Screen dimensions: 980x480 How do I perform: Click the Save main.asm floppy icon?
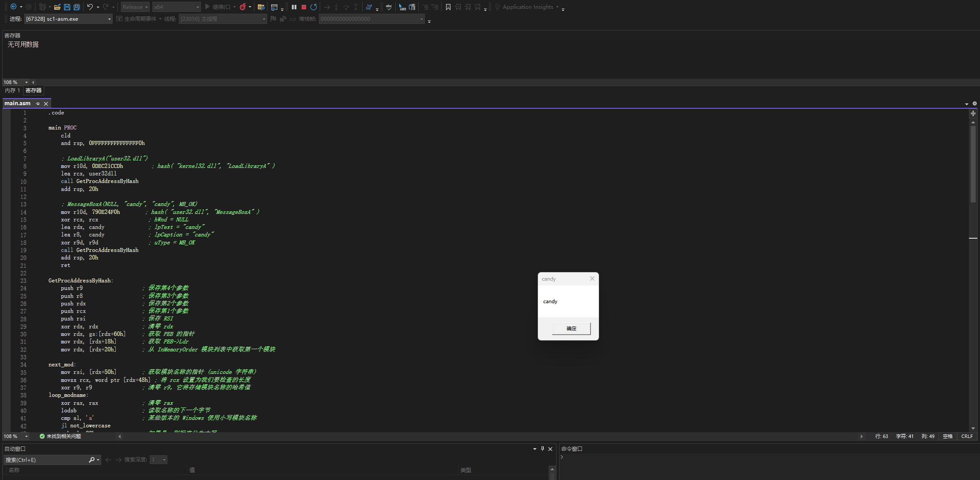67,7
